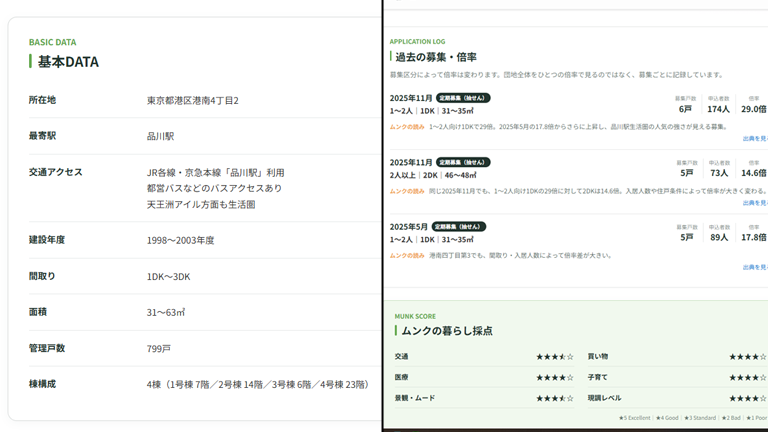Select 5戸 in the 2025年5月 row

(x=687, y=238)
